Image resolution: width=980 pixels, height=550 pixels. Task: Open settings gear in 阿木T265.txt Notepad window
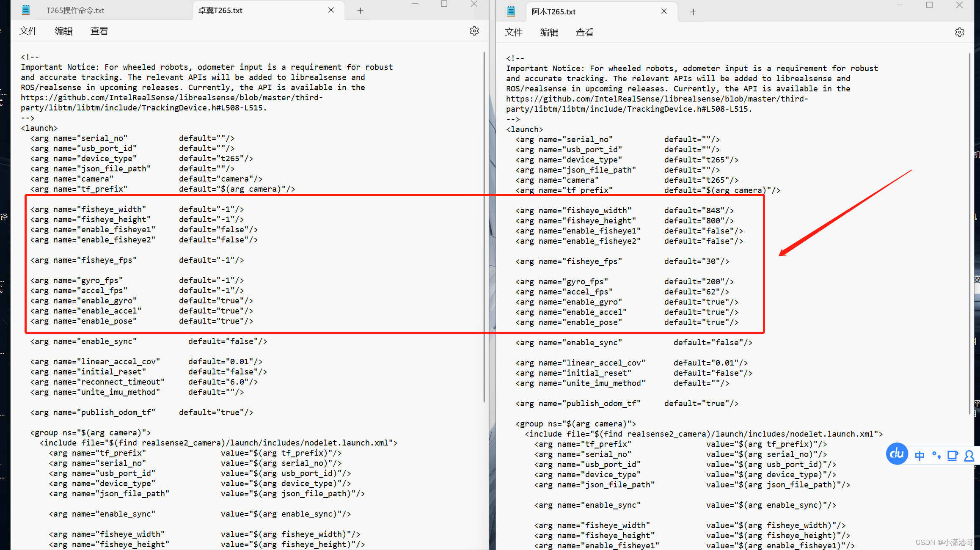point(959,32)
